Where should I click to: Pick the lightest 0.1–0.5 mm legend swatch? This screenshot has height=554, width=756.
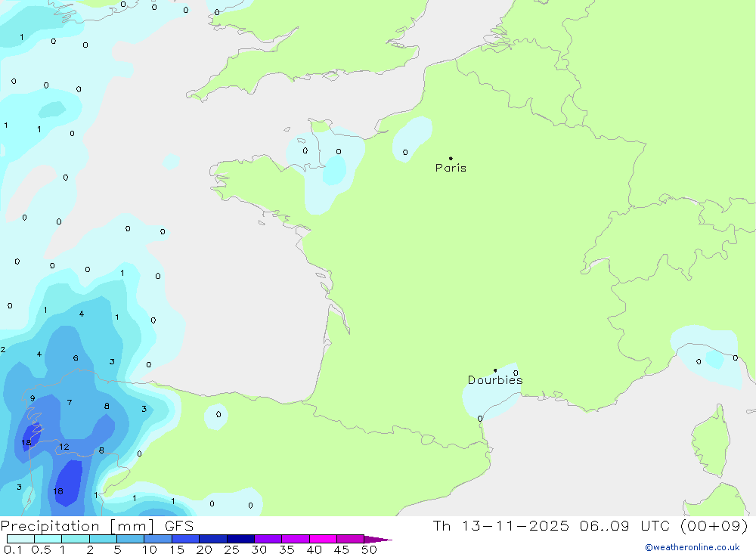[20, 539]
